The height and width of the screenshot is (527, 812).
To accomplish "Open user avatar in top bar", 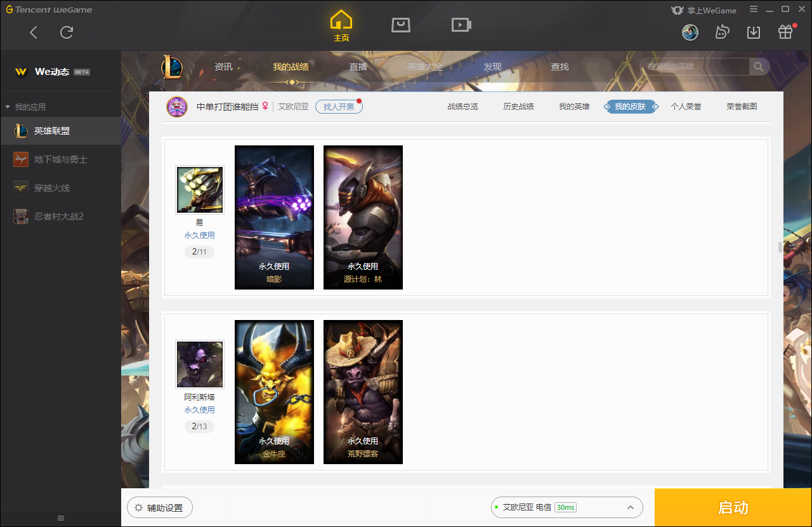I will tap(690, 32).
